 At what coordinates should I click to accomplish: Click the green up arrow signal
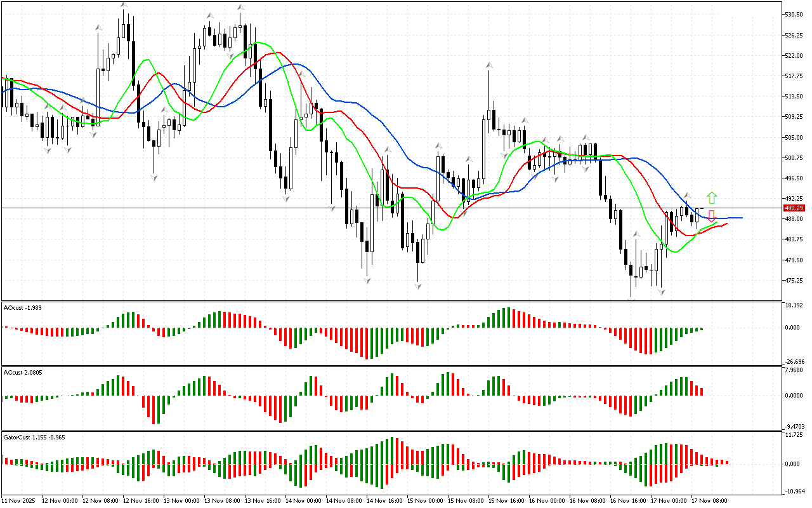coord(712,197)
